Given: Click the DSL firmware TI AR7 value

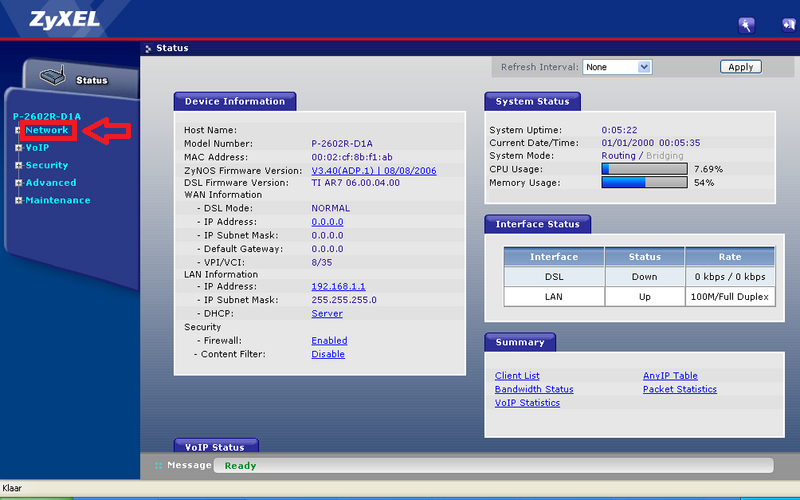Looking at the screenshot, I should coord(356,183).
